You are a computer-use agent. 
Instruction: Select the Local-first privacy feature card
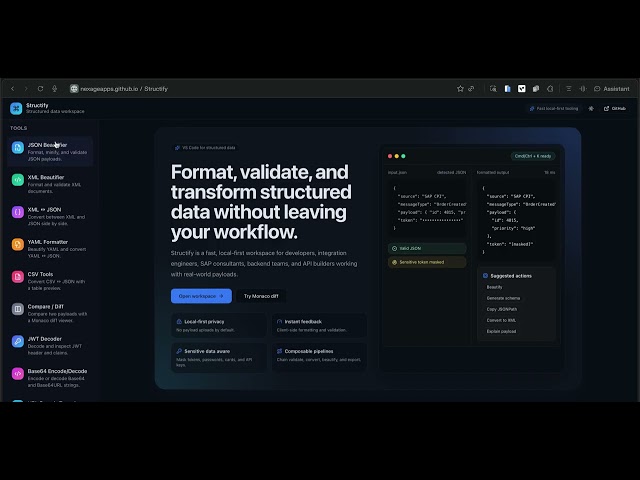219,325
